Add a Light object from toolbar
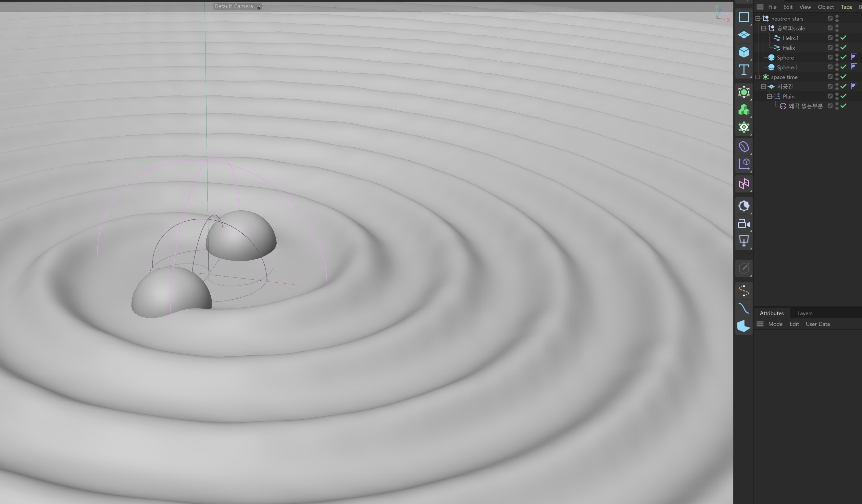 [x=743, y=241]
